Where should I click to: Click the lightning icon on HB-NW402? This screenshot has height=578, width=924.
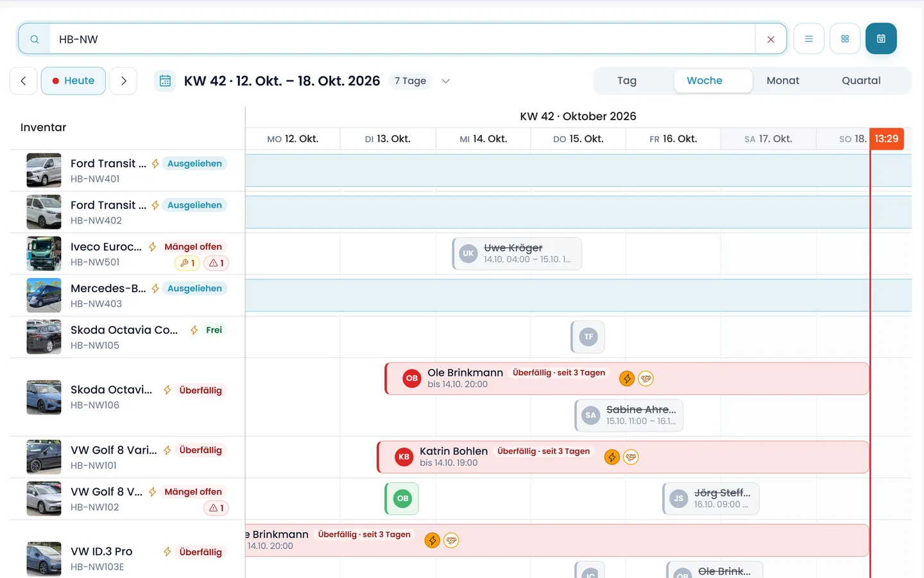tap(155, 206)
